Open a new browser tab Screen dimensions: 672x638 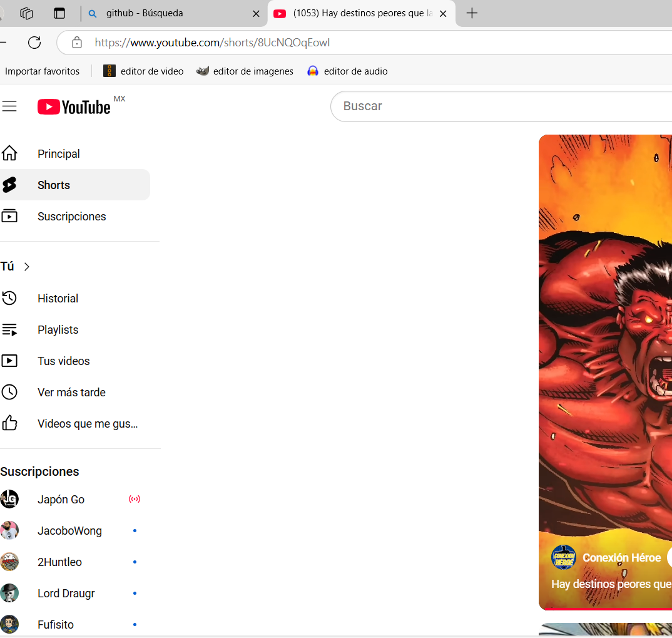pyautogui.click(x=472, y=13)
